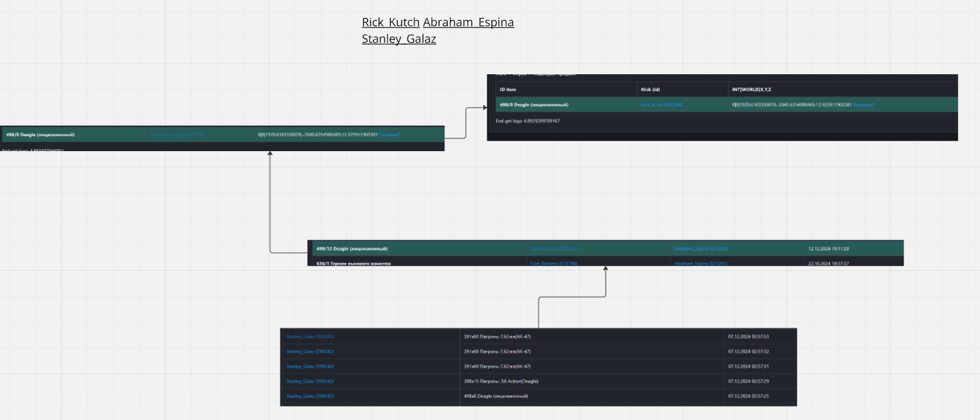Screen dimensions: 980x420
Task: Click the underlined Stanley_Galaz heading text
Action: [398, 39]
